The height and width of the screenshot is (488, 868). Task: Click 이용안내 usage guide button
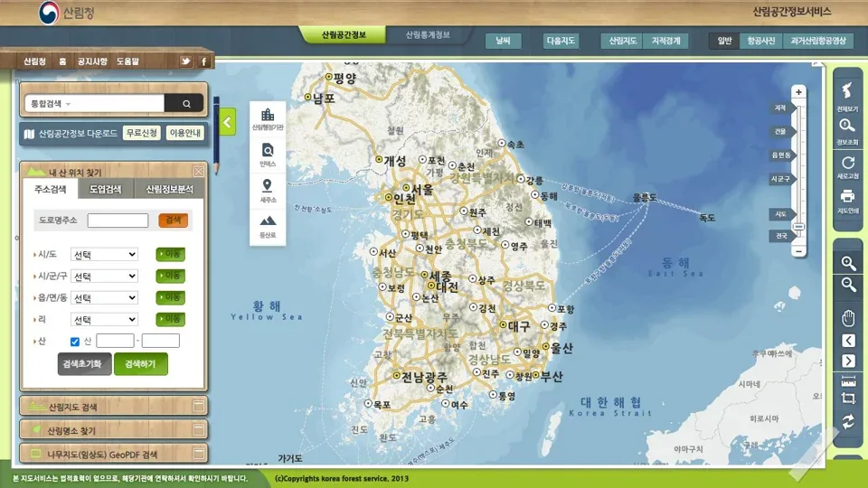tap(185, 133)
